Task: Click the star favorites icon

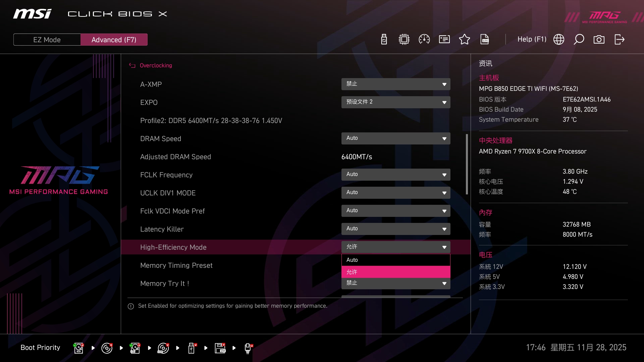Action: click(x=465, y=40)
